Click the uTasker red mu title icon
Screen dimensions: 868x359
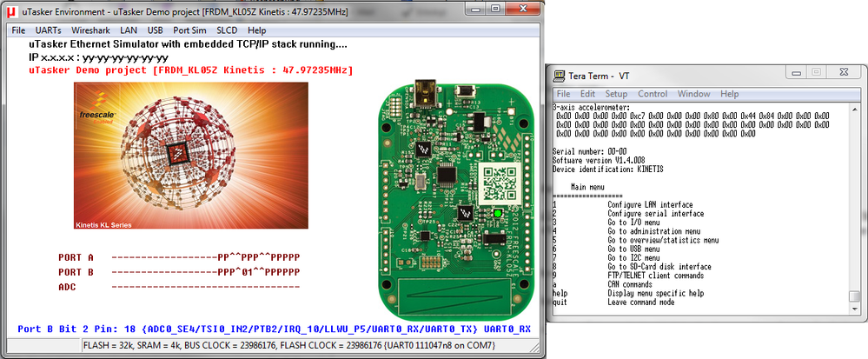pos(11,10)
